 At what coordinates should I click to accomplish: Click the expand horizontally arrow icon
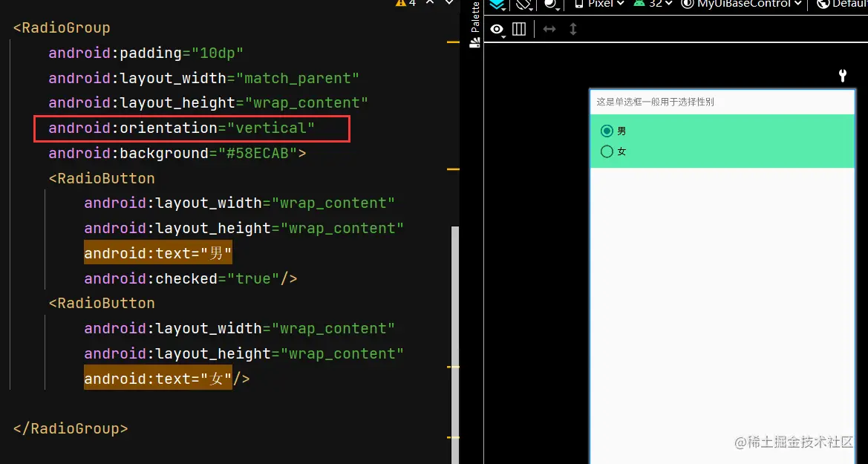tap(549, 29)
